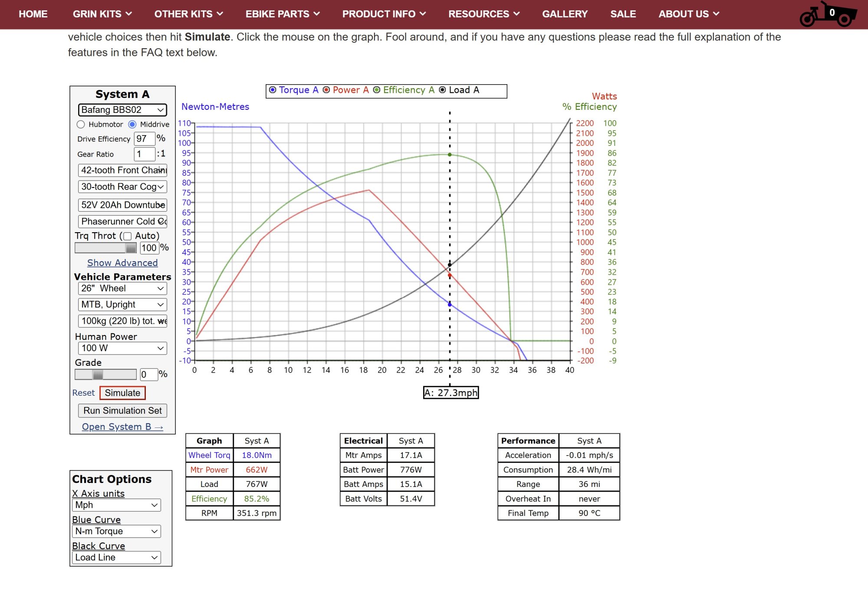This screenshot has height=598, width=868.
Task: Open the MTB, Upright frame dropdown
Action: coord(122,305)
